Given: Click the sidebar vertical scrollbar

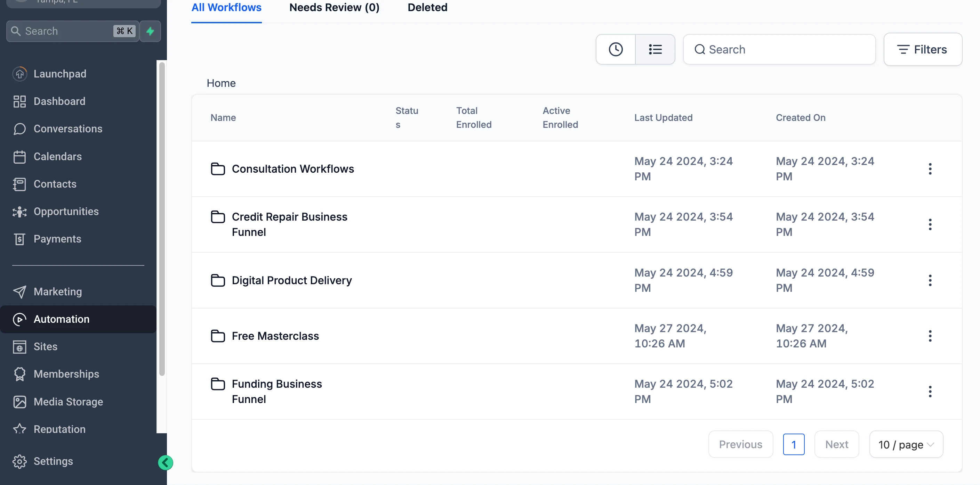Looking at the screenshot, I should (162, 219).
